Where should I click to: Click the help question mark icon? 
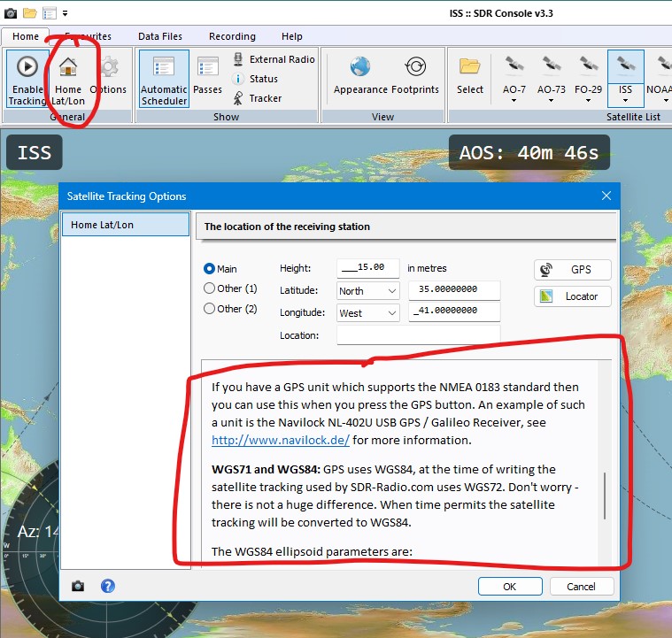pyautogui.click(x=108, y=586)
